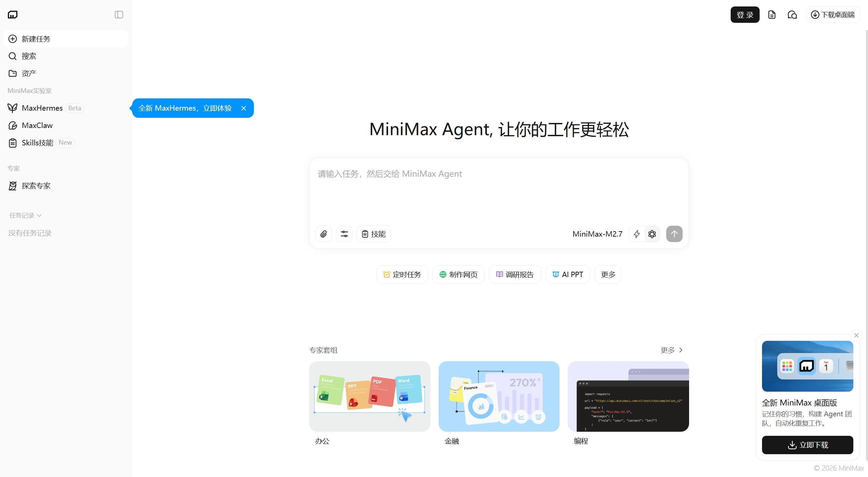This screenshot has height=477, width=868.
Task: Open the MiniMax-M2.7 model selector
Action: click(x=597, y=234)
